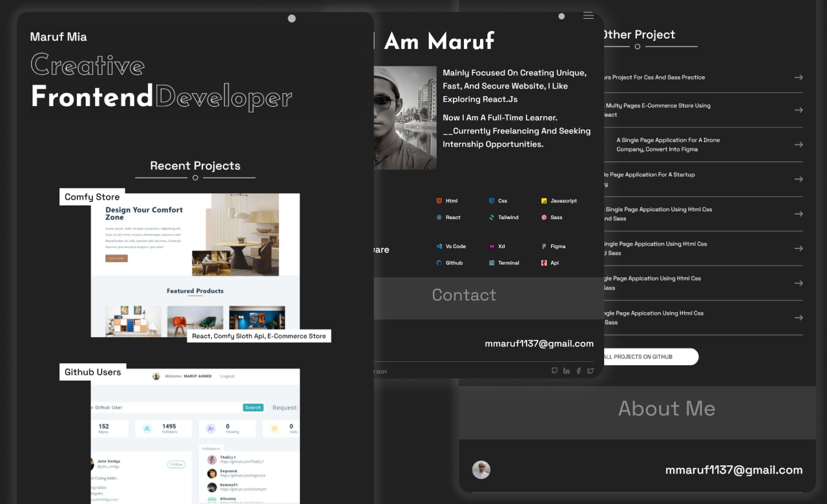Click 'Creative' outlined heading text
The image size is (827, 504).
click(x=88, y=65)
